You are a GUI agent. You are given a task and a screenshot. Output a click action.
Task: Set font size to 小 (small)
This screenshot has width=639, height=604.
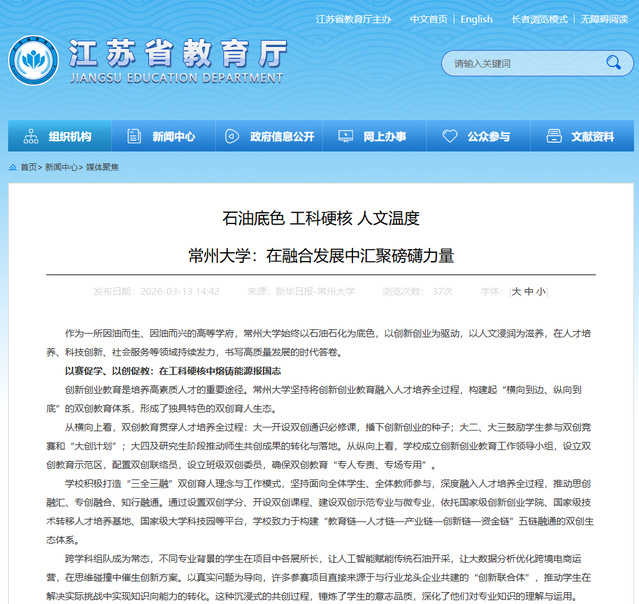tap(541, 292)
